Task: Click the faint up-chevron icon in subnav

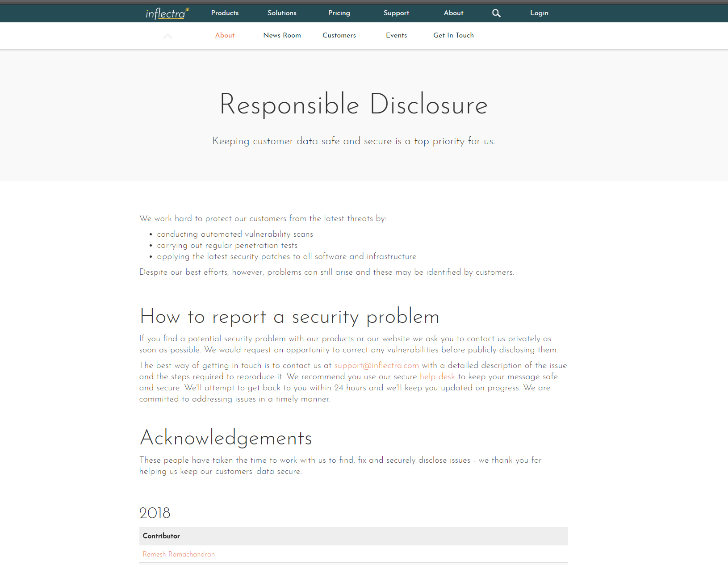Action: (x=168, y=36)
